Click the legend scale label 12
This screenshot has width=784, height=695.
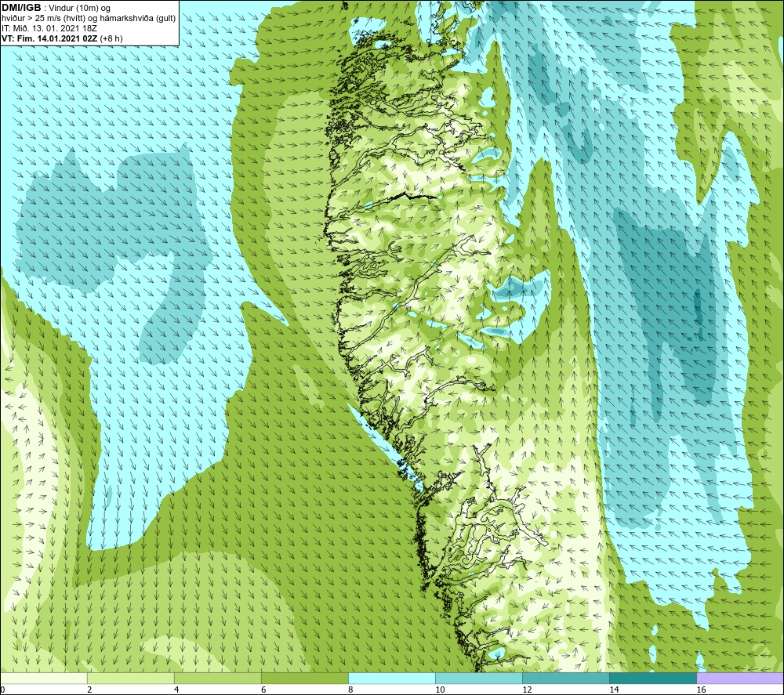[527, 690]
